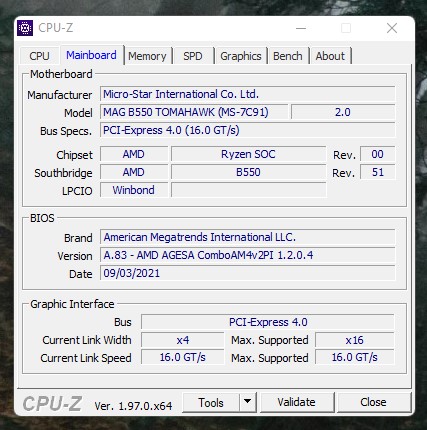This screenshot has height=430, width=427.
Task: Click the CPU-Z title text in title bar
Action: pyautogui.click(x=56, y=28)
